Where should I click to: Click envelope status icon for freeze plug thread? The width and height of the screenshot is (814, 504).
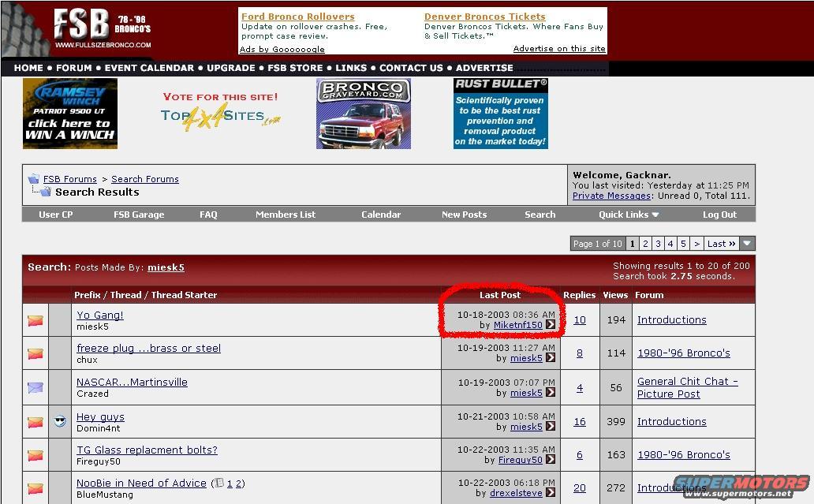click(x=35, y=354)
